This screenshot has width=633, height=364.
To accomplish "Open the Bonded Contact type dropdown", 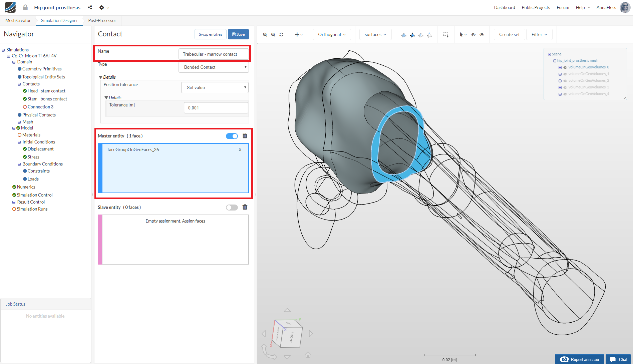I will [214, 67].
